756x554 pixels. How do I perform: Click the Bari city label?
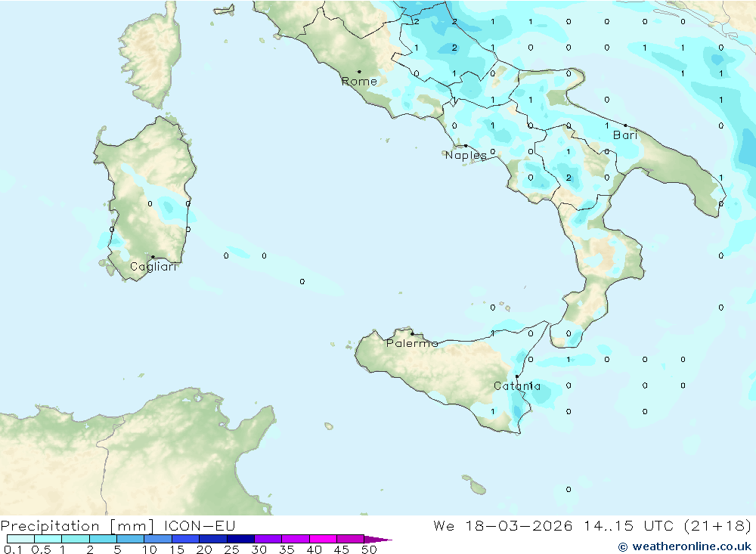(x=625, y=135)
